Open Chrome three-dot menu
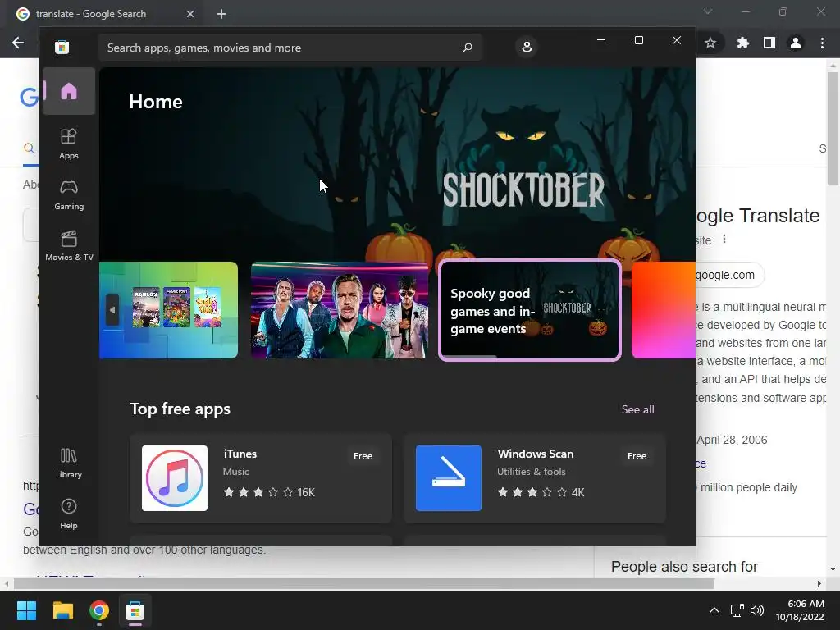This screenshot has width=840, height=630. pyautogui.click(x=822, y=43)
